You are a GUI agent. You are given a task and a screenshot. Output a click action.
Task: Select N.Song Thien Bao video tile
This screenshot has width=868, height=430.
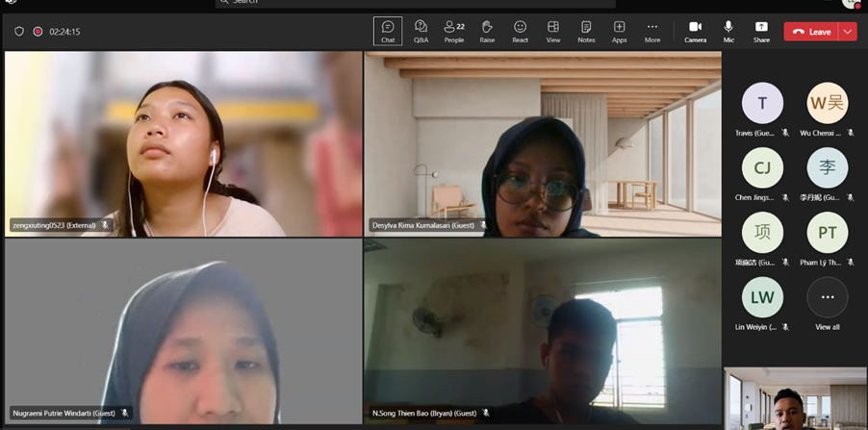(x=543, y=331)
